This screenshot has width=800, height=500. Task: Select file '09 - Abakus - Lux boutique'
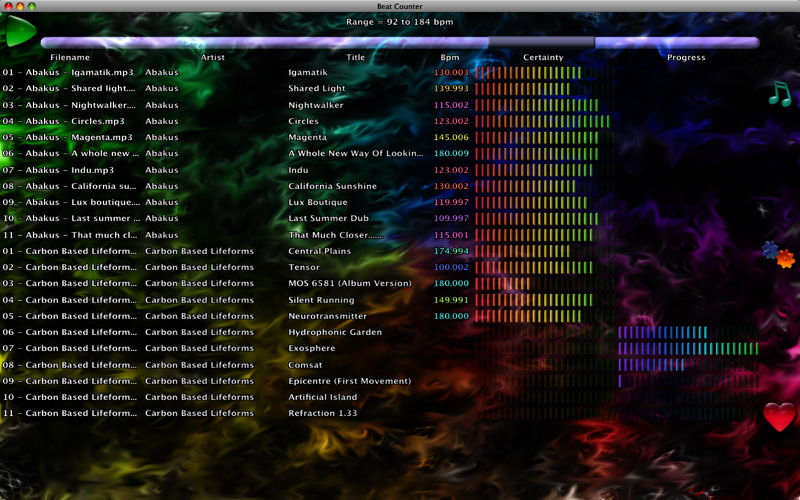71,202
